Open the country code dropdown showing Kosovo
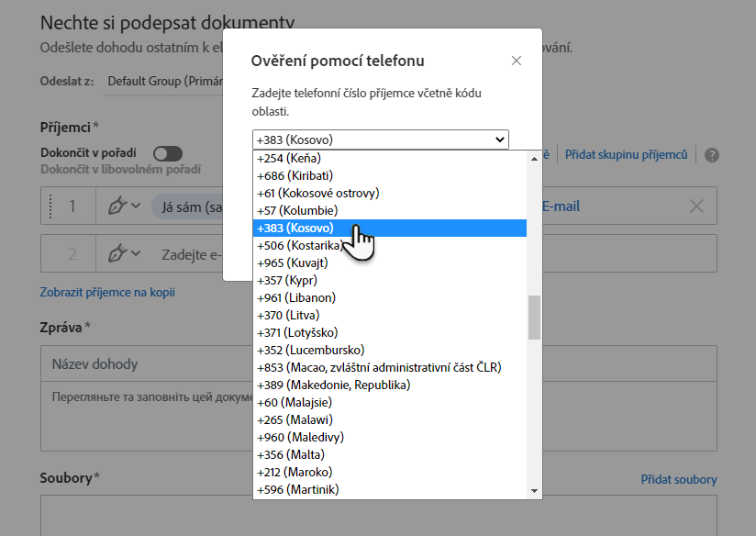This screenshot has height=536, width=756. pyautogui.click(x=381, y=140)
